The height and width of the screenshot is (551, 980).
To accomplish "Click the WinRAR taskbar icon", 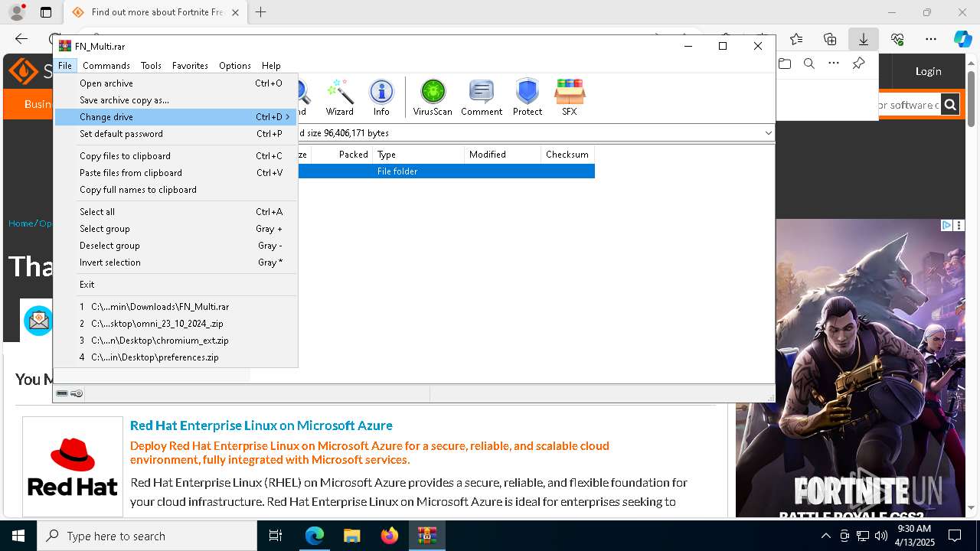I will (x=426, y=536).
